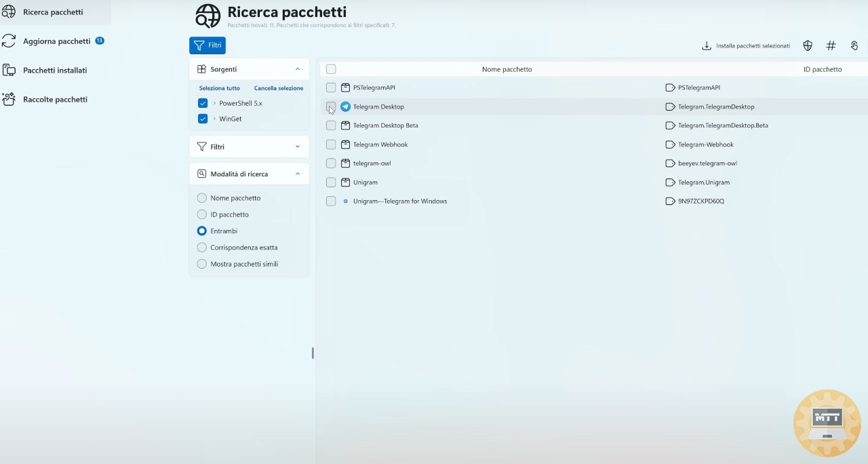868x464 pixels.
Task: Sort by Nome pacchetto column
Action: pos(507,69)
